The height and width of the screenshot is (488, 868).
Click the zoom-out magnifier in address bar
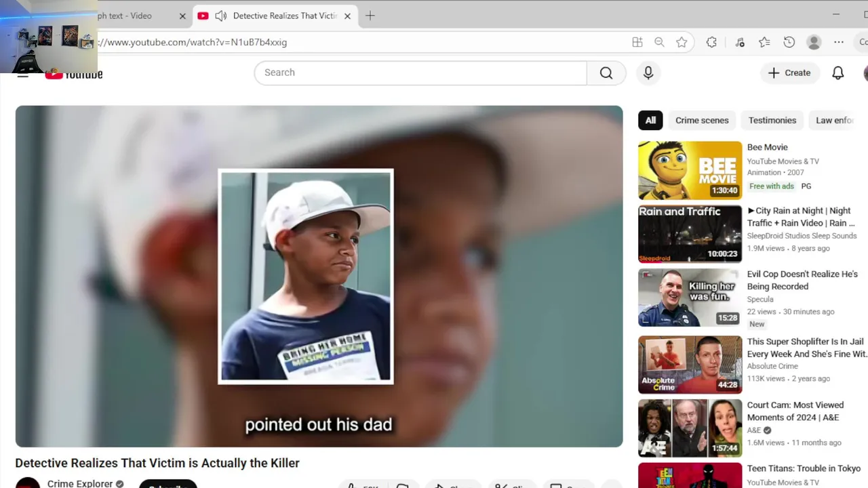point(659,42)
